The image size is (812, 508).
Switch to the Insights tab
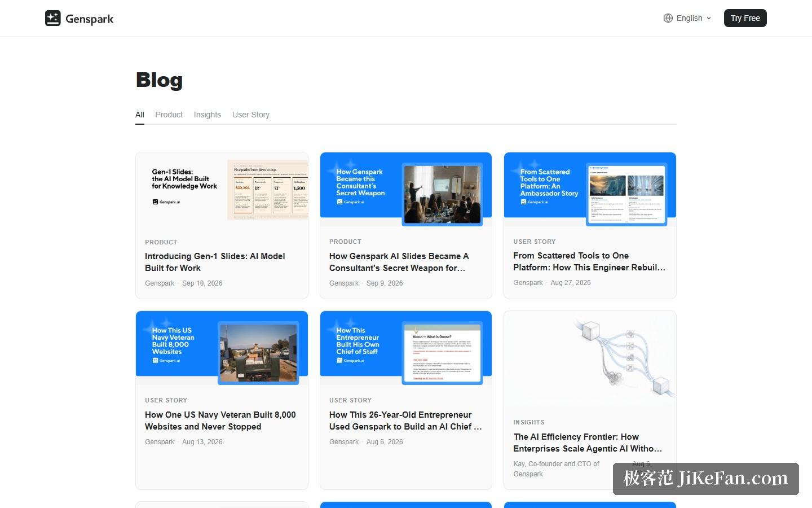tap(208, 115)
